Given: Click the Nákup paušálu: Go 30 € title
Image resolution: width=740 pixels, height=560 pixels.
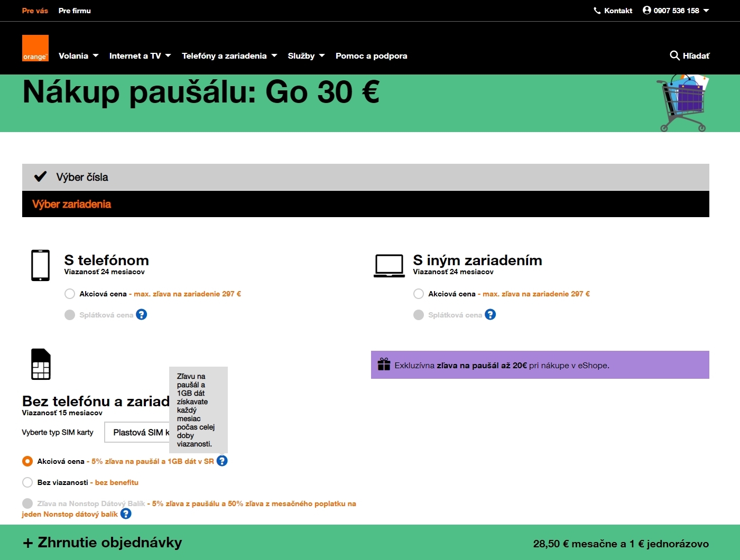Looking at the screenshot, I should [x=201, y=92].
